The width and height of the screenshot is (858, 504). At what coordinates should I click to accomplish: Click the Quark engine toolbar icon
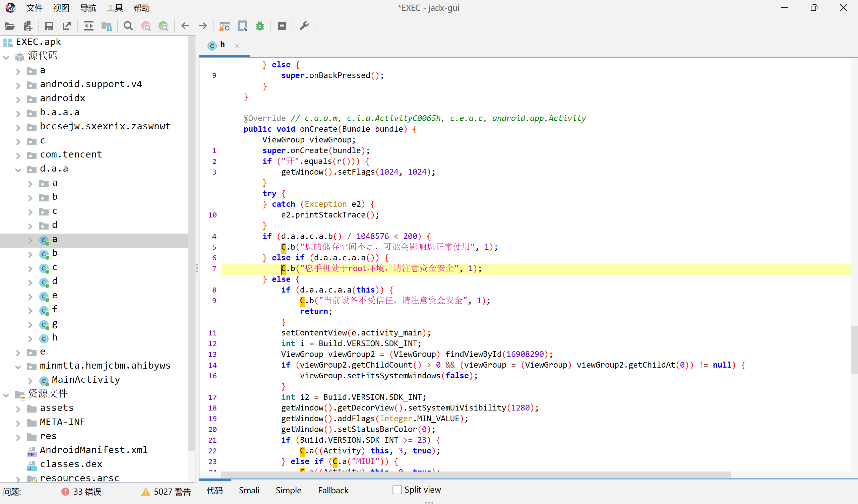click(242, 26)
